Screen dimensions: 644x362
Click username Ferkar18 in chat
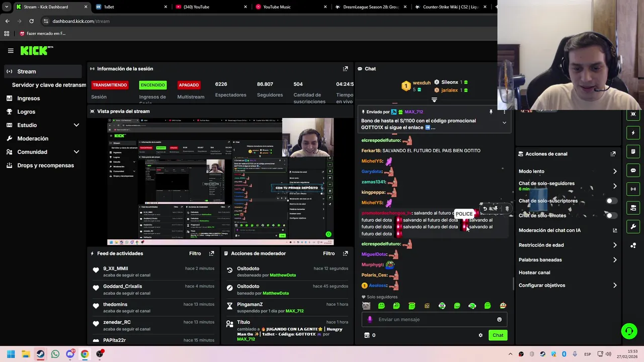[x=371, y=150]
